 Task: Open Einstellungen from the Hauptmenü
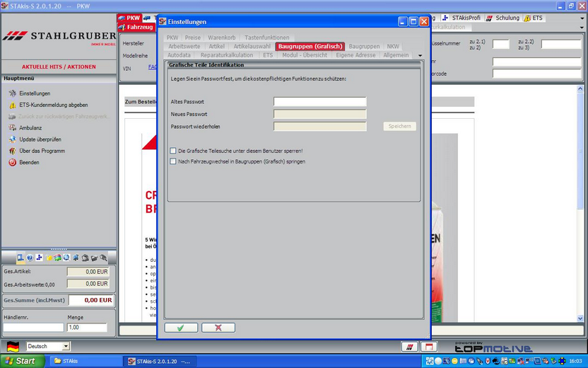35,93
